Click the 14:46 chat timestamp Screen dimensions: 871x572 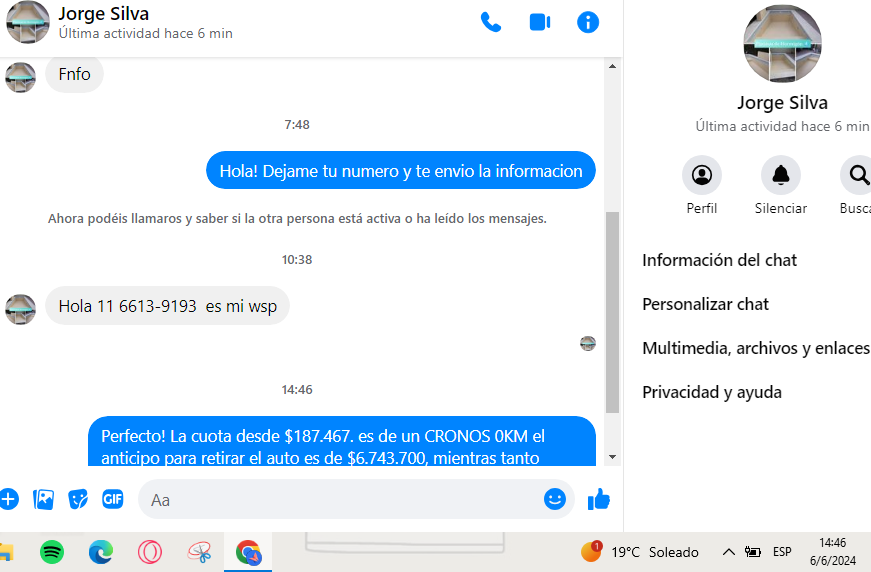[x=297, y=389]
